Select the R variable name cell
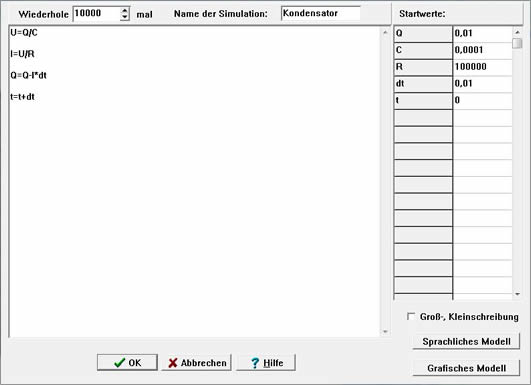Viewport: 531px width, 385px height. pos(423,67)
